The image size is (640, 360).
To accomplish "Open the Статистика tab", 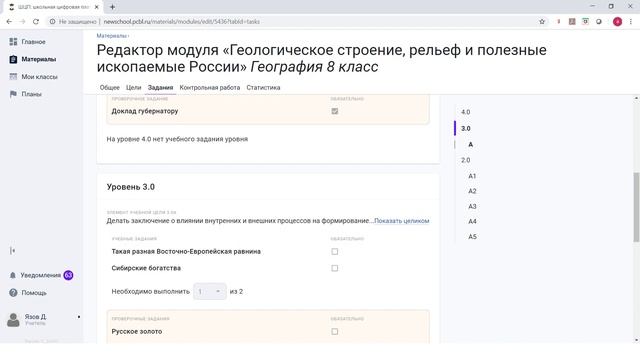I will [263, 87].
